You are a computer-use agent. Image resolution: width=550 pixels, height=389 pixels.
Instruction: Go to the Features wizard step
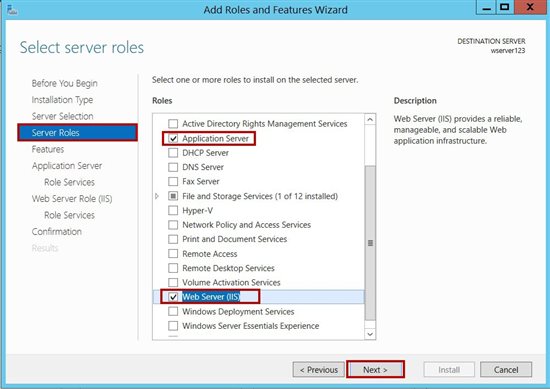coord(48,149)
